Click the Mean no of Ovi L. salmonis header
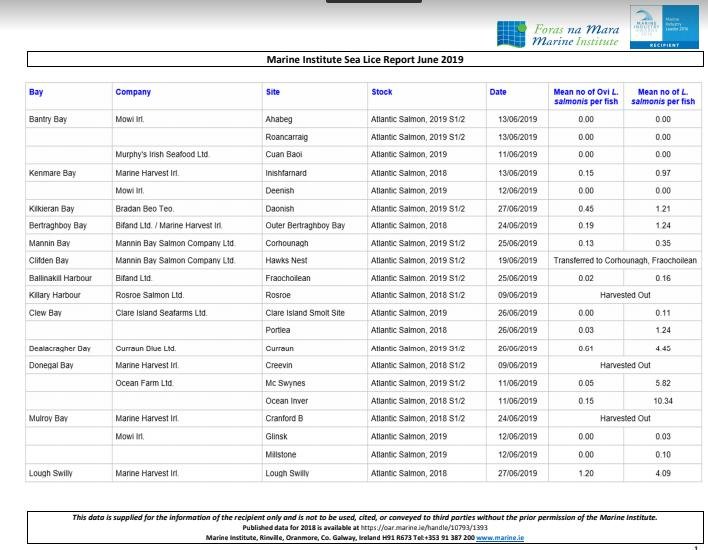Viewport: 708px width, 550px height. tap(587, 97)
